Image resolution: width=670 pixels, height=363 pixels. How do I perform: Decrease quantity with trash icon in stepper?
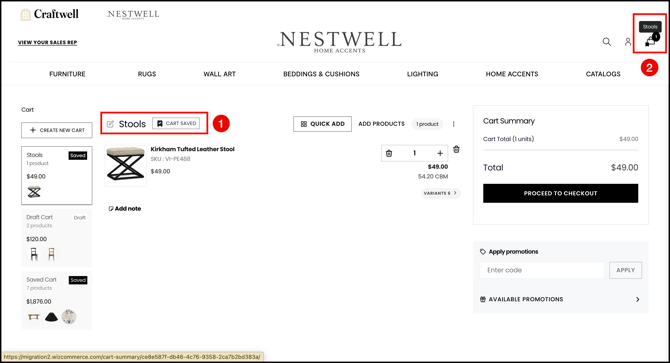[x=389, y=153]
